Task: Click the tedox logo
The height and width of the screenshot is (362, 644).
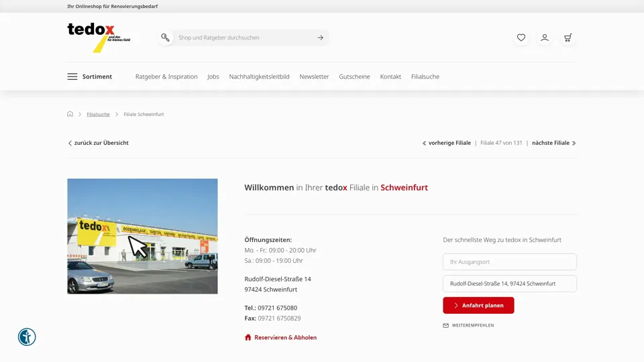Action: 99,38
